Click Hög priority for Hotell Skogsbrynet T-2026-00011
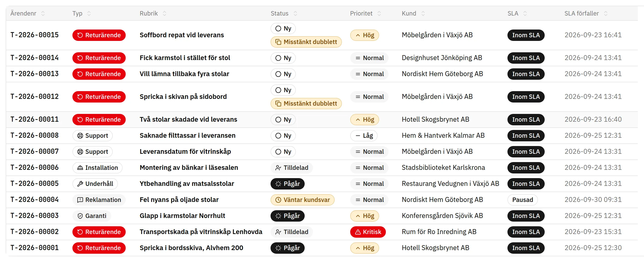644x262 pixels. [365, 120]
